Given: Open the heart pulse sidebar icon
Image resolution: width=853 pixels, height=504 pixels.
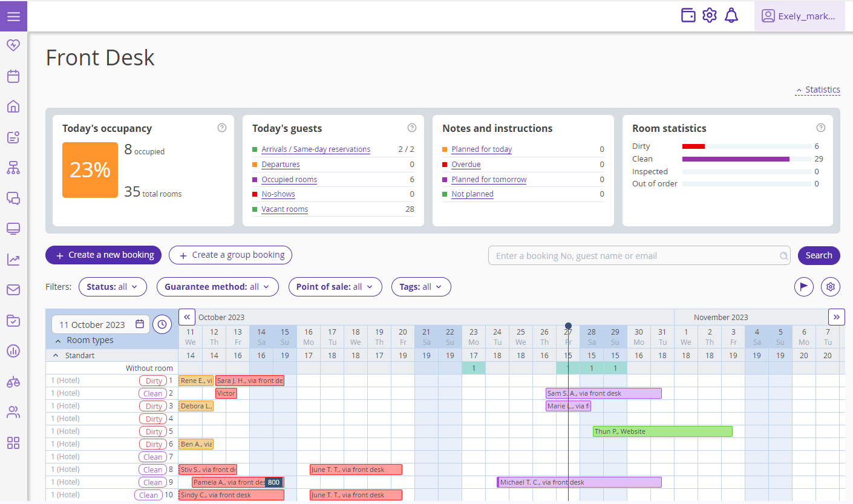Looking at the screenshot, I should click(13, 45).
